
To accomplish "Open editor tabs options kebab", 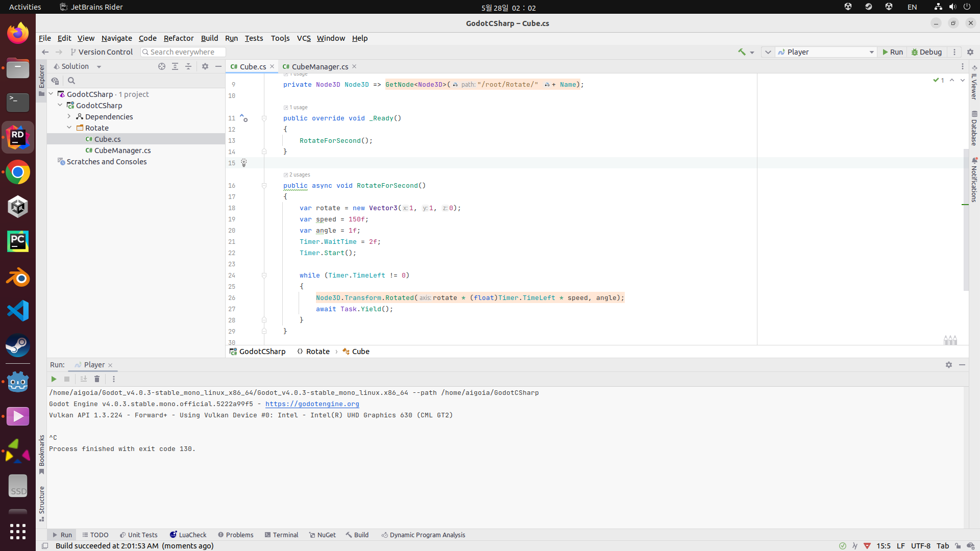I will click(963, 66).
